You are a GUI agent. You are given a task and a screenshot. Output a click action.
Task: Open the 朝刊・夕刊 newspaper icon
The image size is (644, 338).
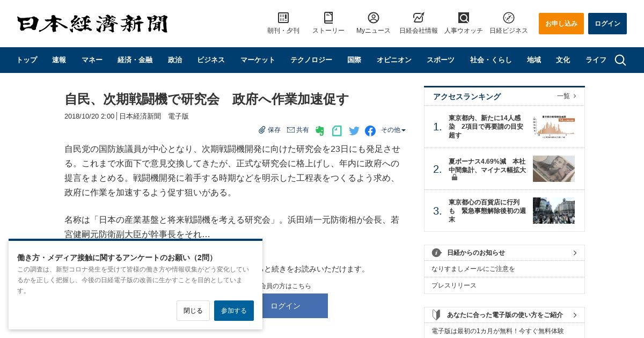click(283, 18)
